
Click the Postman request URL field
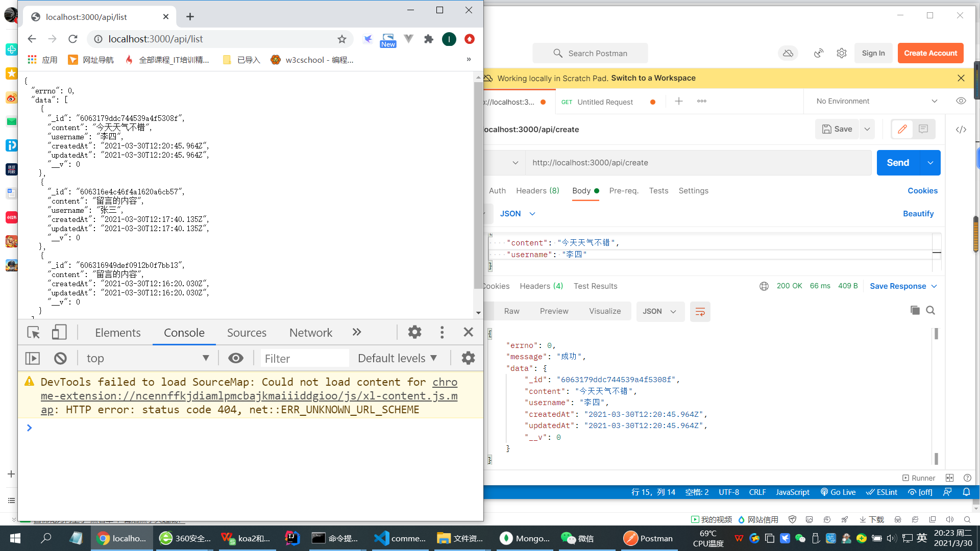coord(698,163)
